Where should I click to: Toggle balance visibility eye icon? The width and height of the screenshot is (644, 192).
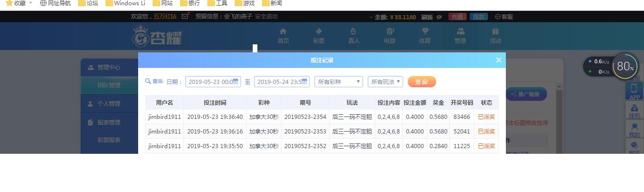coord(439,17)
